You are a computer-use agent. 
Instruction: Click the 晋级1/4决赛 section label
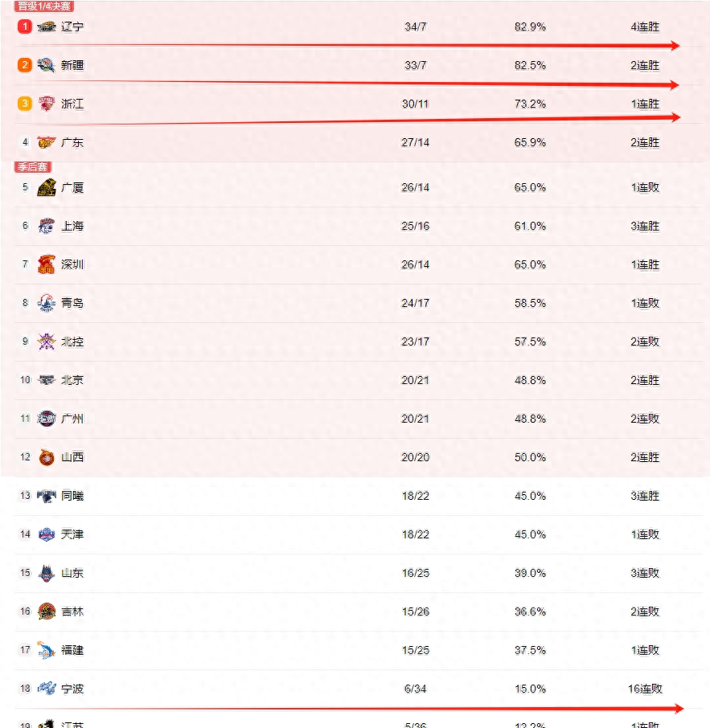pos(44,6)
